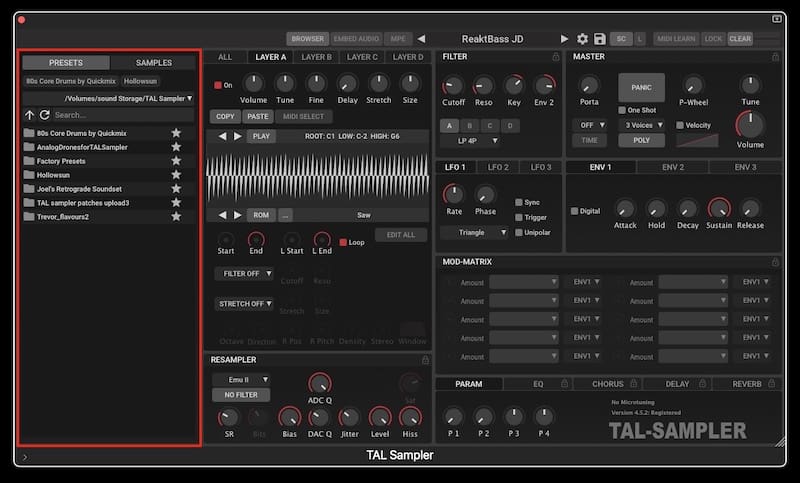Screen dimensions: 800x483
Task: Lock the Reverb effect tab
Action: [771, 384]
